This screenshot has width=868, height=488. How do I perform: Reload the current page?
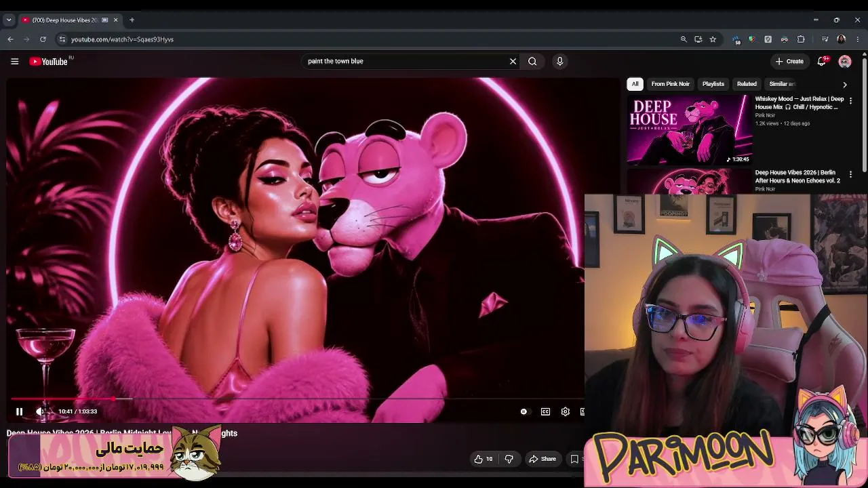pyautogui.click(x=43, y=39)
